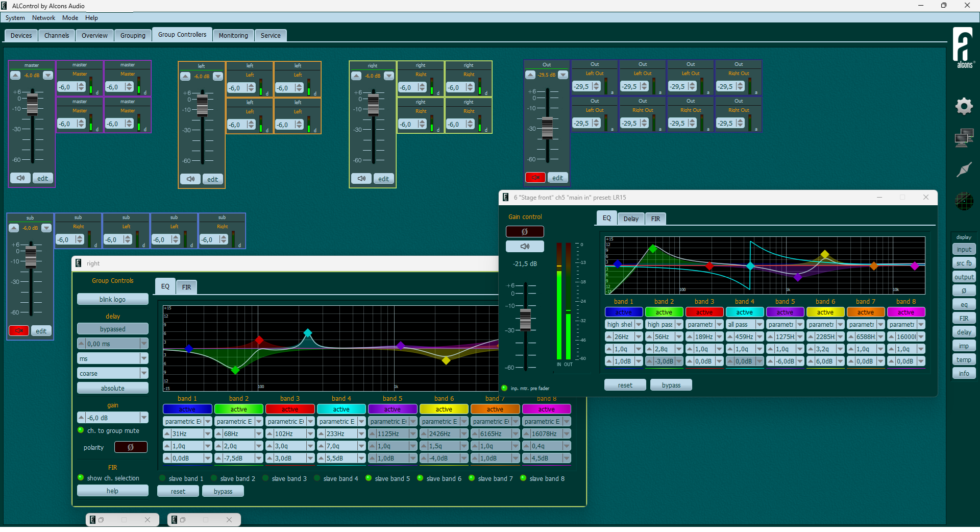The image size is (980, 532).
Task: Open delay unit ms dropdown
Action: pos(144,358)
